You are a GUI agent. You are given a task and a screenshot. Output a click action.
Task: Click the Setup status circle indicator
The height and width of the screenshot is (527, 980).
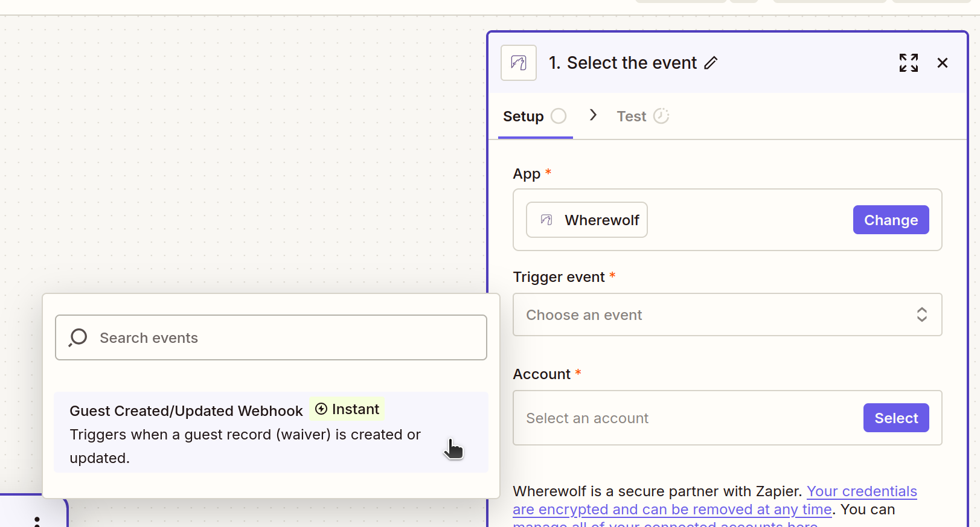(x=559, y=116)
